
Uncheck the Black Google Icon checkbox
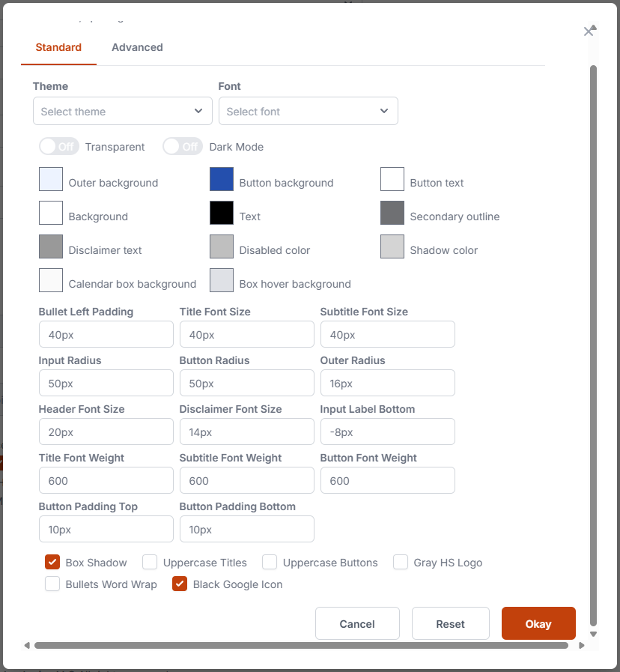click(180, 584)
